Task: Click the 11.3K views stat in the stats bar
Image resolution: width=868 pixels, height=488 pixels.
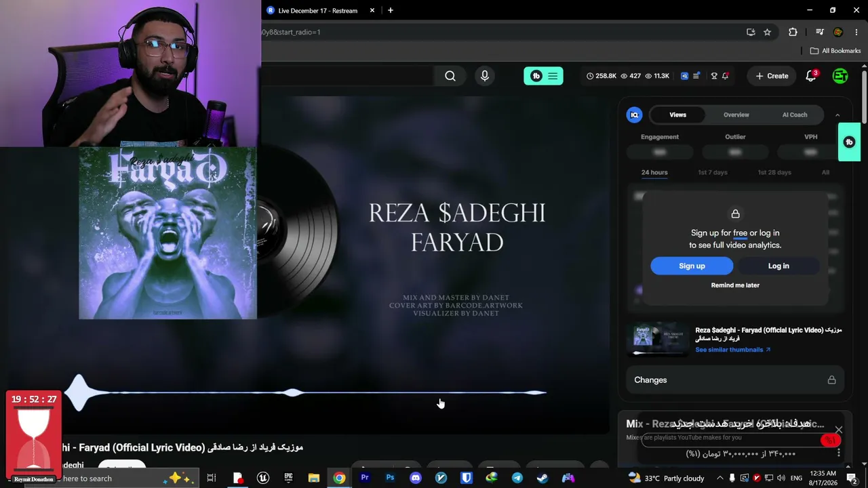Action: 657,76
